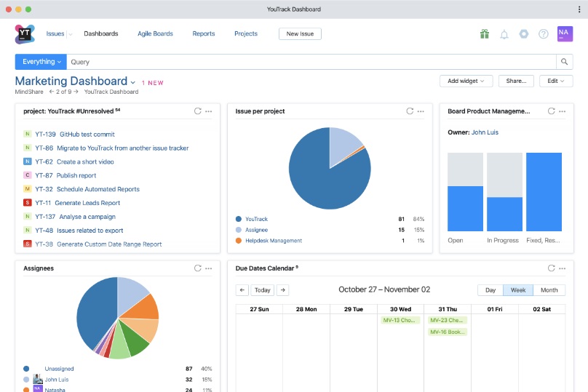Open YT-48 Issues related to export
Screen dimensions: 588x392
[79, 231]
